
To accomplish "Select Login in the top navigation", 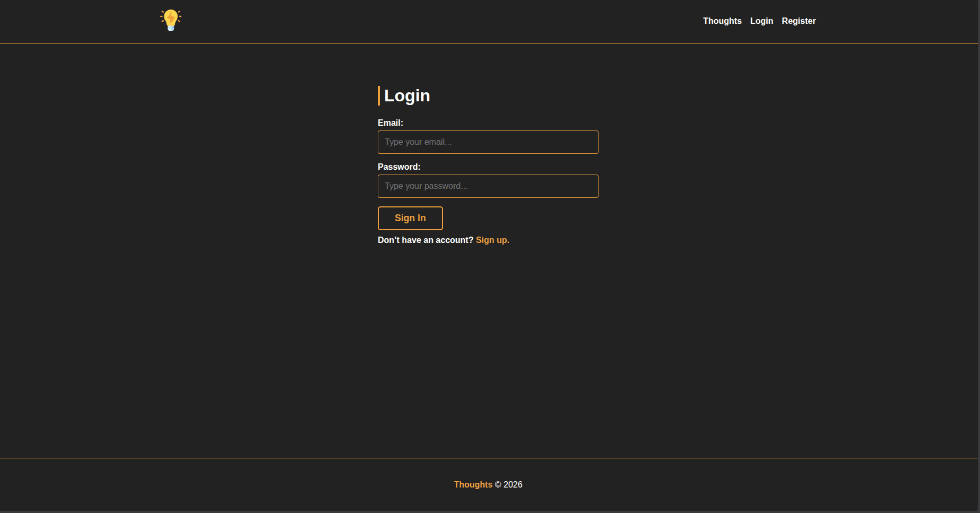I will (761, 21).
